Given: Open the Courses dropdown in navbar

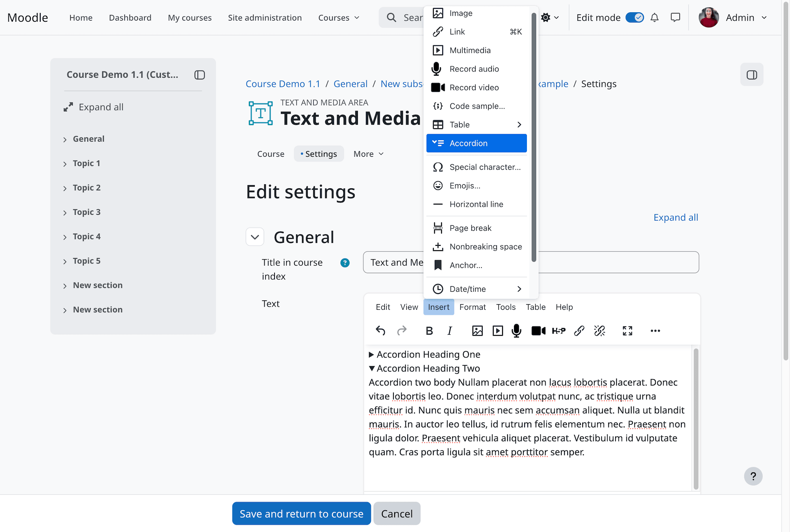Looking at the screenshot, I should [339, 18].
